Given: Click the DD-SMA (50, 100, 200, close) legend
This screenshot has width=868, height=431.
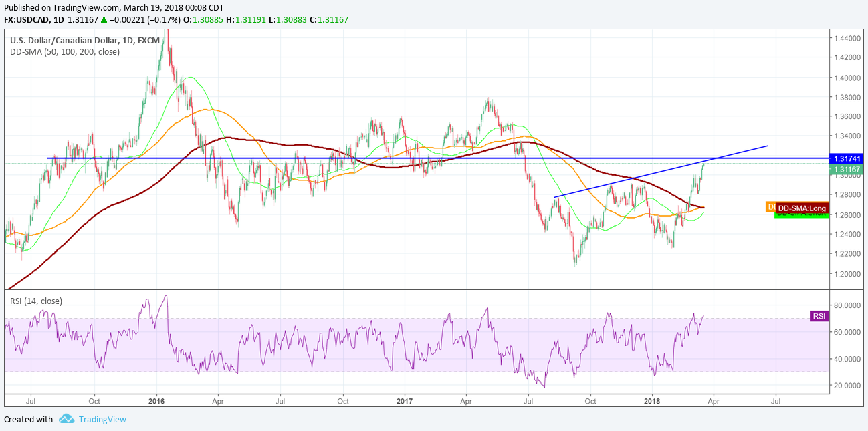Looking at the screenshot, I should [65, 51].
